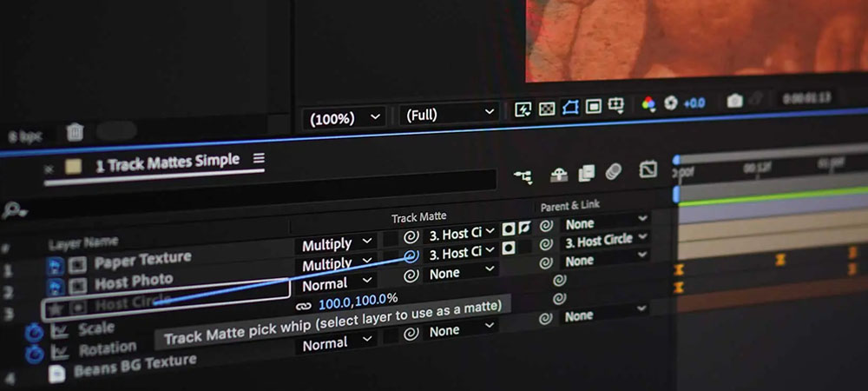
Task: Click the Parent & Link column header
Action: click(570, 206)
